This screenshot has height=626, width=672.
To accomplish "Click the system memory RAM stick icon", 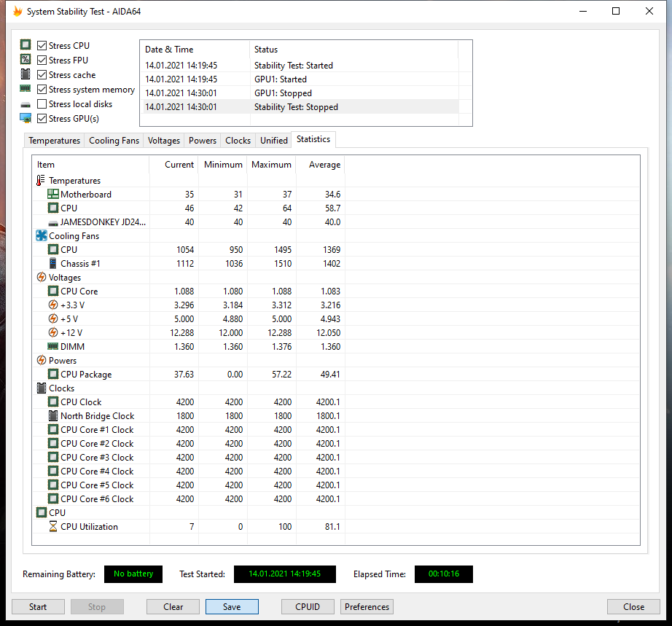I will (26, 88).
